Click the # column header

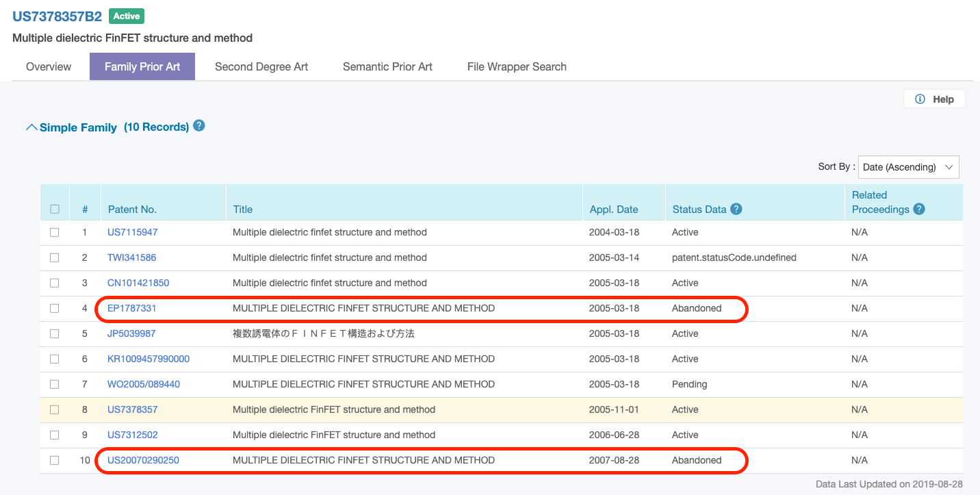pyautogui.click(x=85, y=210)
